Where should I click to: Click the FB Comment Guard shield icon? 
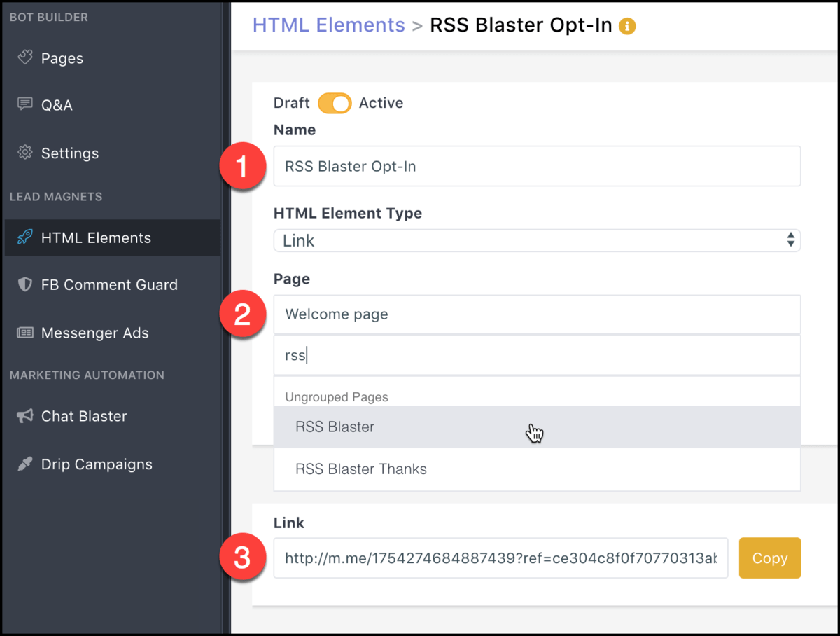tap(25, 284)
